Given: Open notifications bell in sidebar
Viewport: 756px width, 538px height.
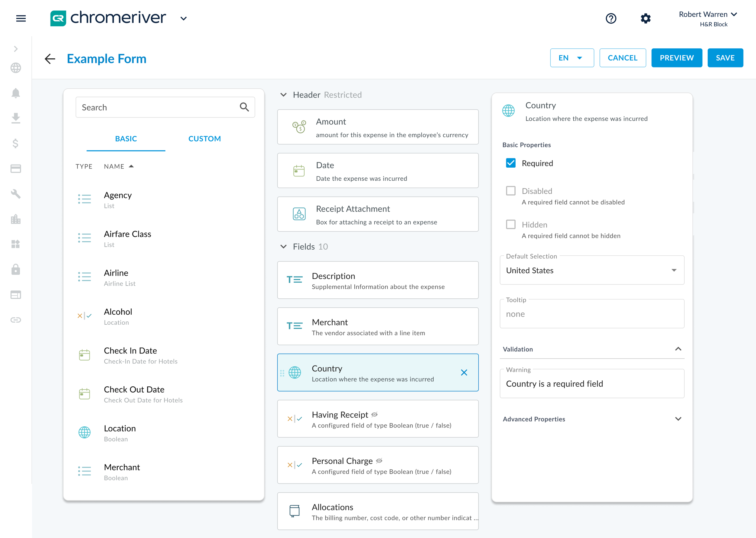Looking at the screenshot, I should [x=15, y=93].
